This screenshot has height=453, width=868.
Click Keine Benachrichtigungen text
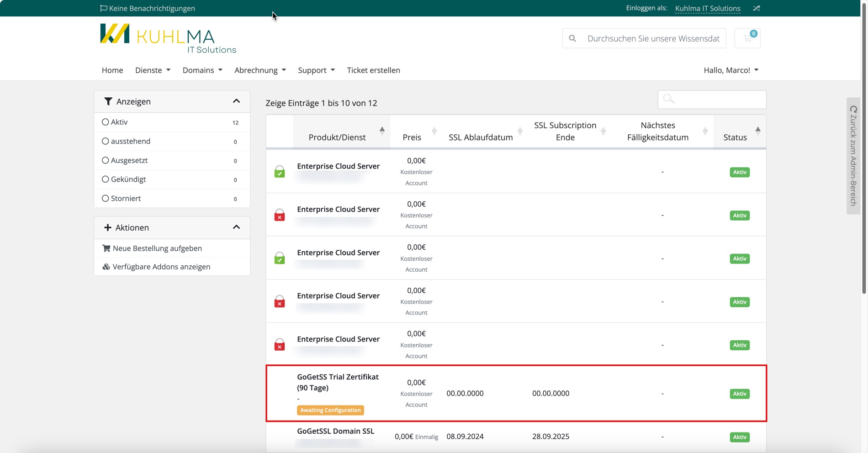(152, 8)
